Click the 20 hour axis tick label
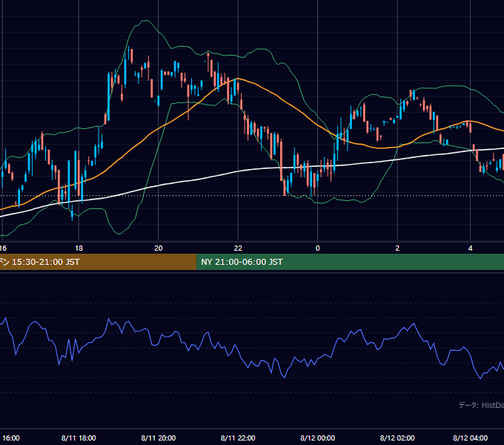504x445 pixels. click(159, 248)
